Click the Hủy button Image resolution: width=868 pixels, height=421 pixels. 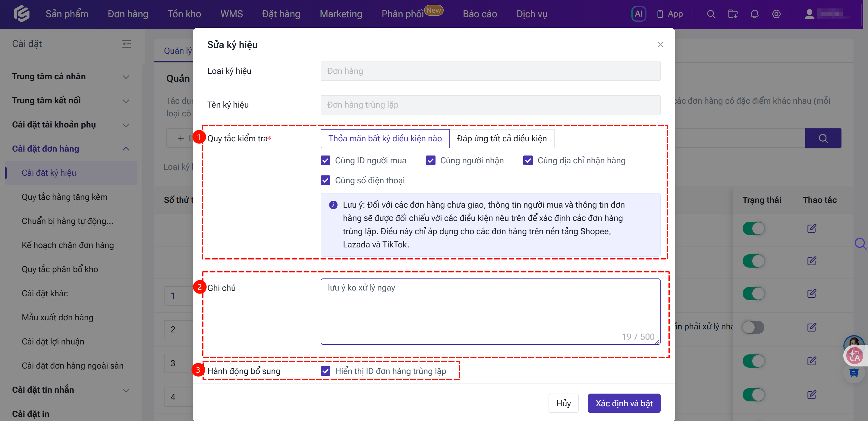click(563, 403)
